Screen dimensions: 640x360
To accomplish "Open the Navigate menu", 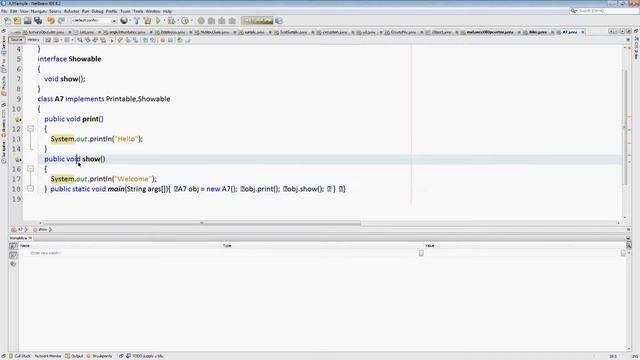I will click(x=39, y=11).
